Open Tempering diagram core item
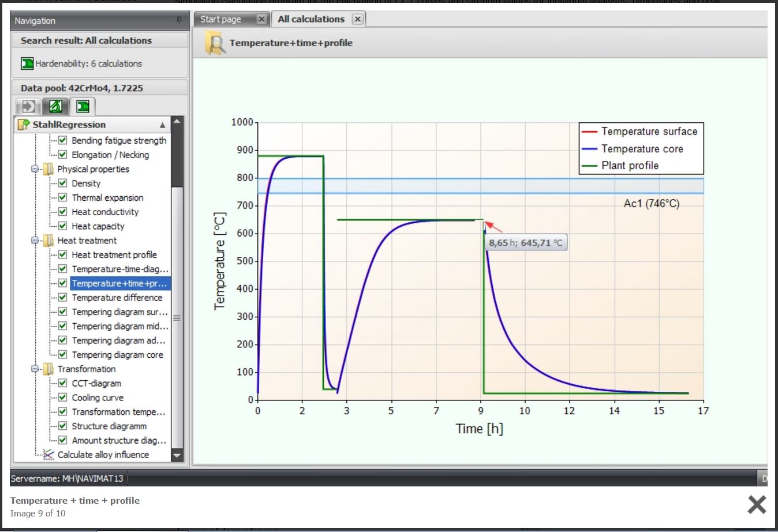 (x=117, y=355)
